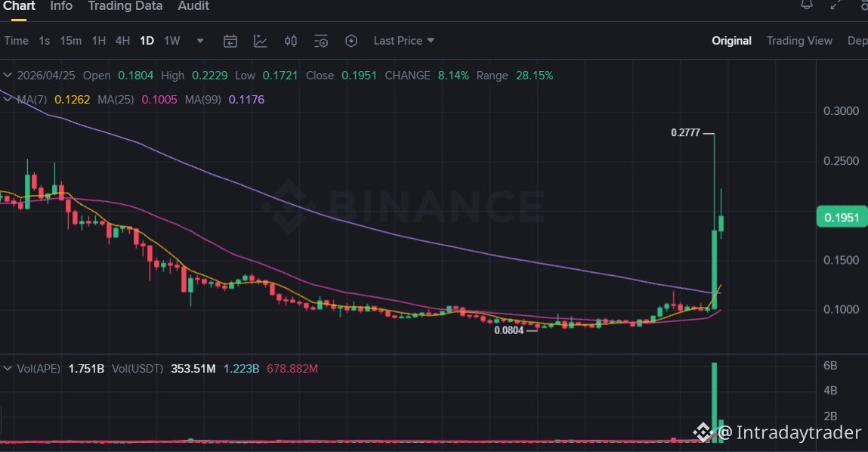Open the chart display settings icon
The height and width of the screenshot is (452, 868).
pyautogui.click(x=321, y=41)
